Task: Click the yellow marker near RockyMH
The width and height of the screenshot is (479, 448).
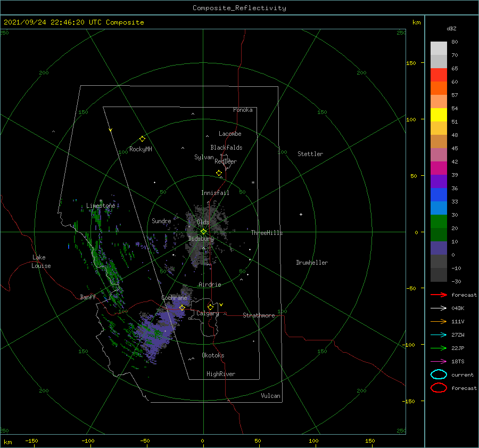Action: point(142,139)
